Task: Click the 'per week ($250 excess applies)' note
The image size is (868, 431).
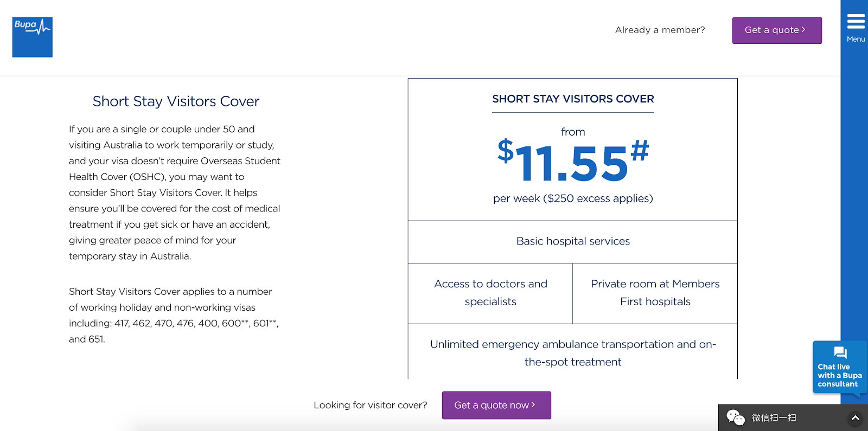Action: coord(573,198)
